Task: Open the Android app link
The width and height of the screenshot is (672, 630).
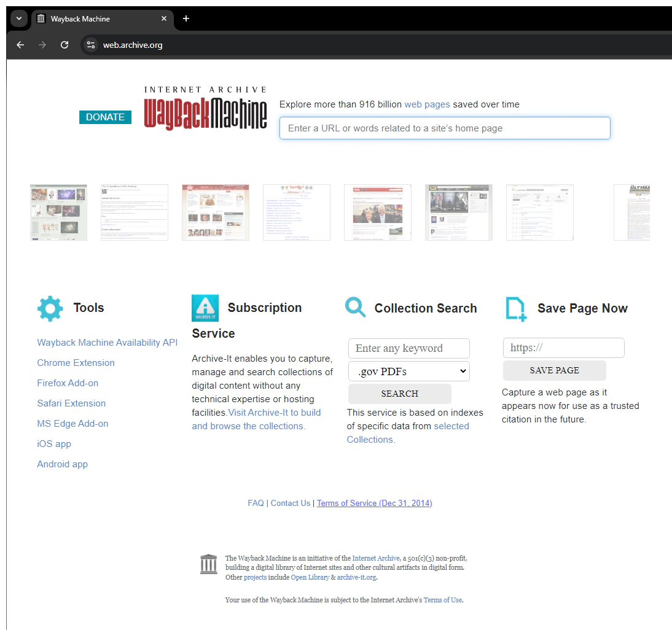Action: (62, 464)
